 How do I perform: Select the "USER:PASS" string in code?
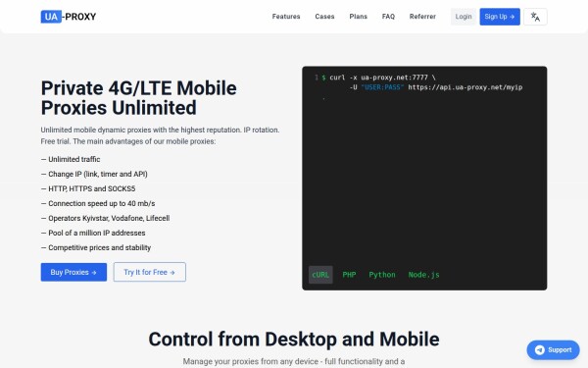382,87
